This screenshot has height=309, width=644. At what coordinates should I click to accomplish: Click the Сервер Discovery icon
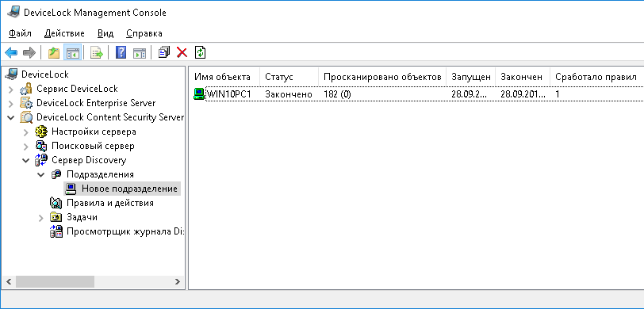[x=41, y=160]
